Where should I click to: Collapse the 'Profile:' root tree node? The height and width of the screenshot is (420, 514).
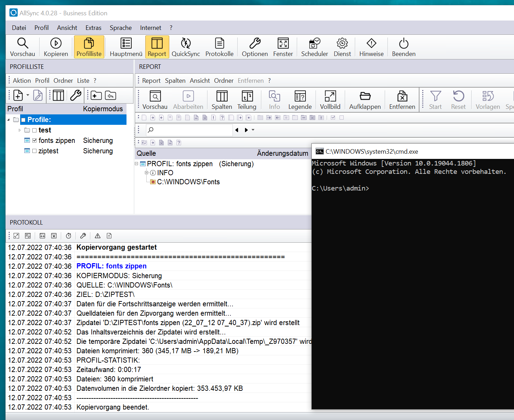point(9,120)
